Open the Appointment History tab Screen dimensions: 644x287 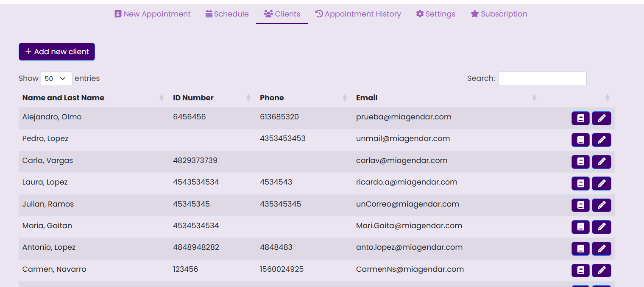tap(358, 14)
